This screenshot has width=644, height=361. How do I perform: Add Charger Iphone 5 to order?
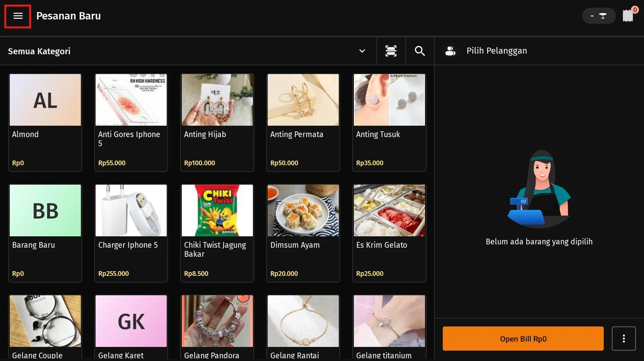131,233
